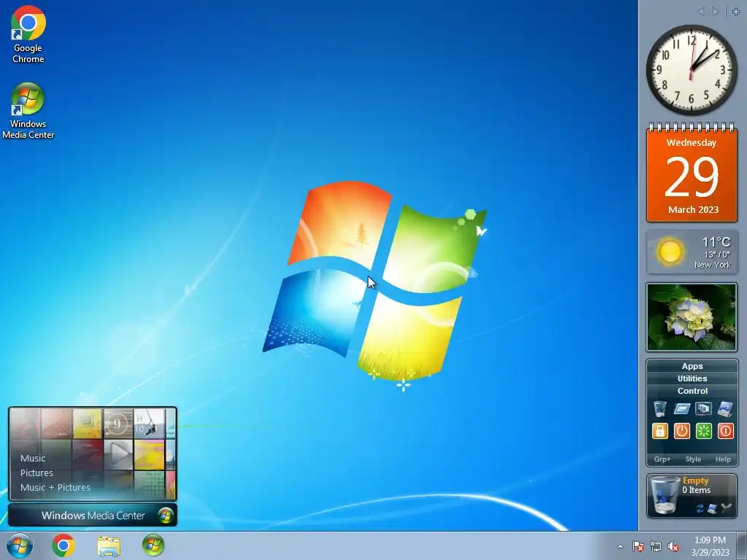The width and height of the screenshot is (747, 560).
Task: Click Grp+ in the launcher gadget
Action: (x=662, y=459)
